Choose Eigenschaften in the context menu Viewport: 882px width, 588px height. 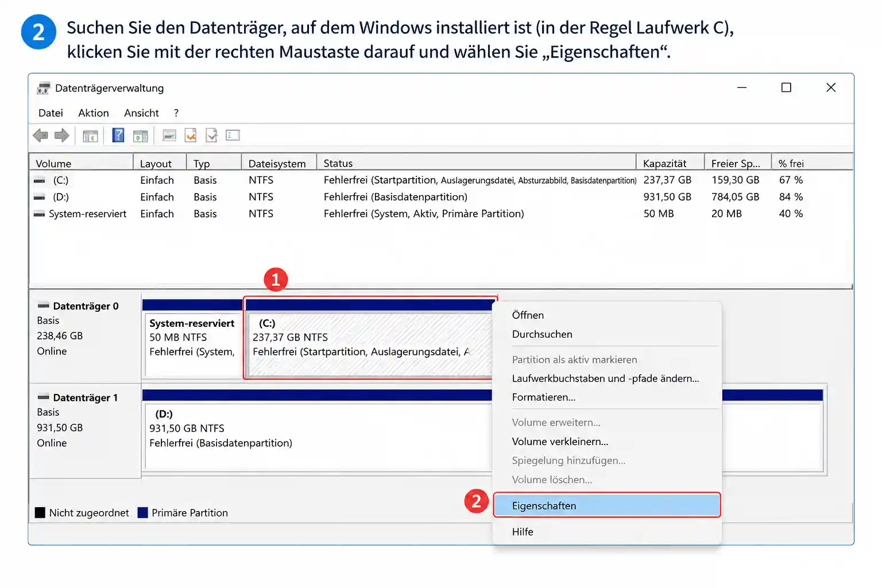tap(606, 505)
